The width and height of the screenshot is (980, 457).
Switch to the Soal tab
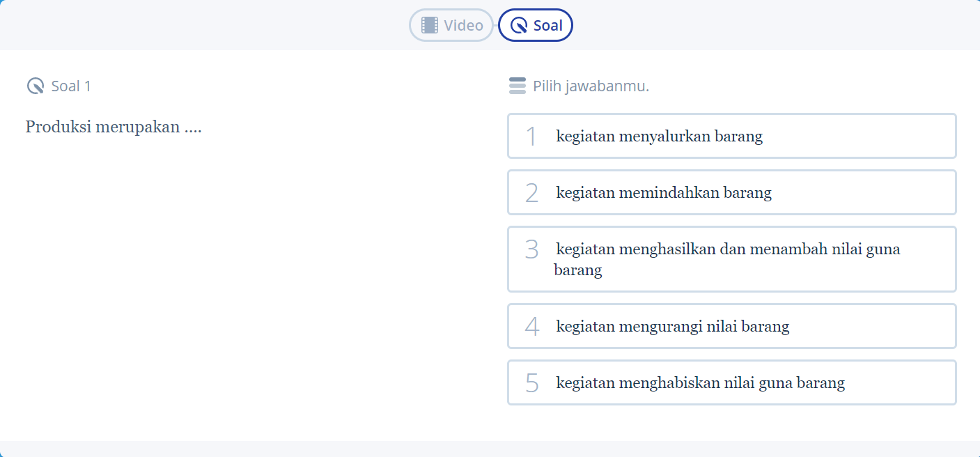click(x=535, y=25)
